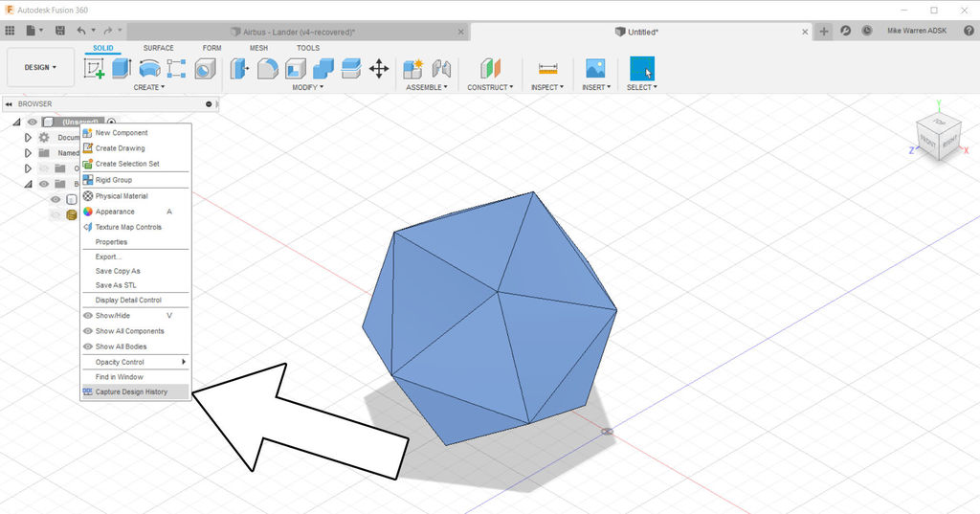Click New Component icon in Assemble group
980x514 pixels.
[412, 68]
